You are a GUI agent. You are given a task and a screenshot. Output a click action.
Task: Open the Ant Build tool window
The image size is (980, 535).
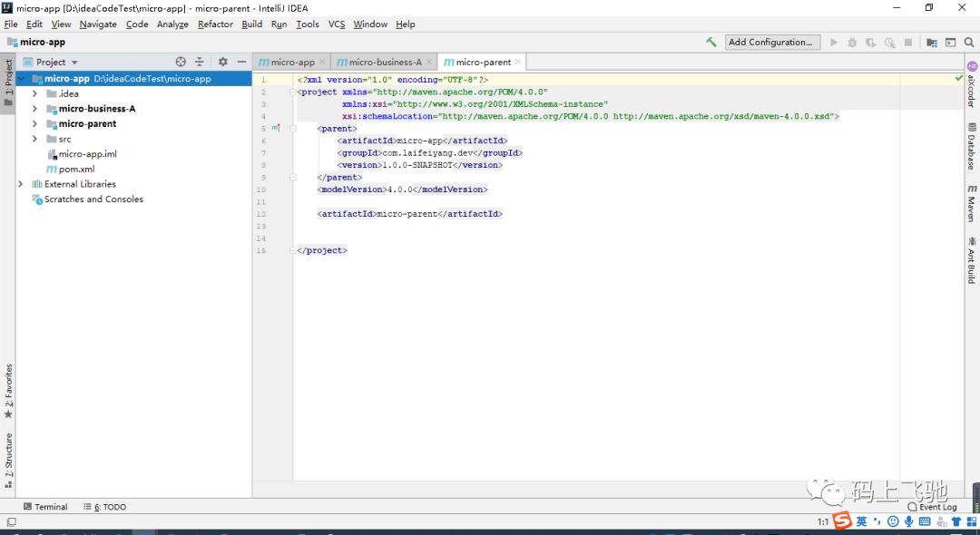[x=972, y=259]
